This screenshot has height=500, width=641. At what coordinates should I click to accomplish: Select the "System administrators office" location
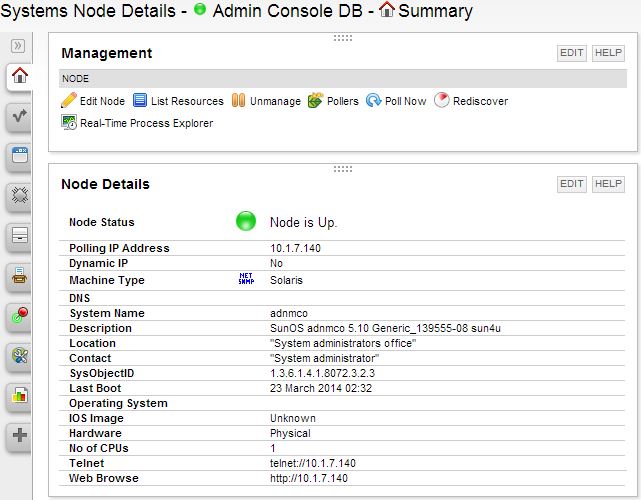pos(343,343)
